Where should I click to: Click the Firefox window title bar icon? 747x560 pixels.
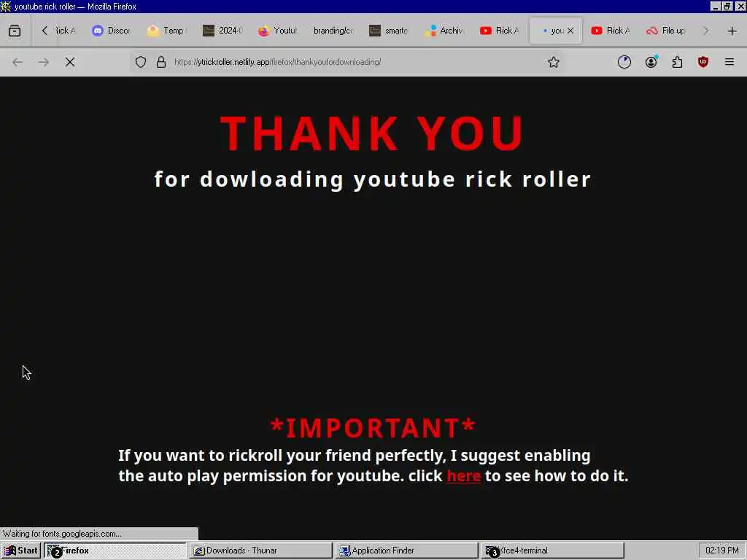[x=6, y=6]
